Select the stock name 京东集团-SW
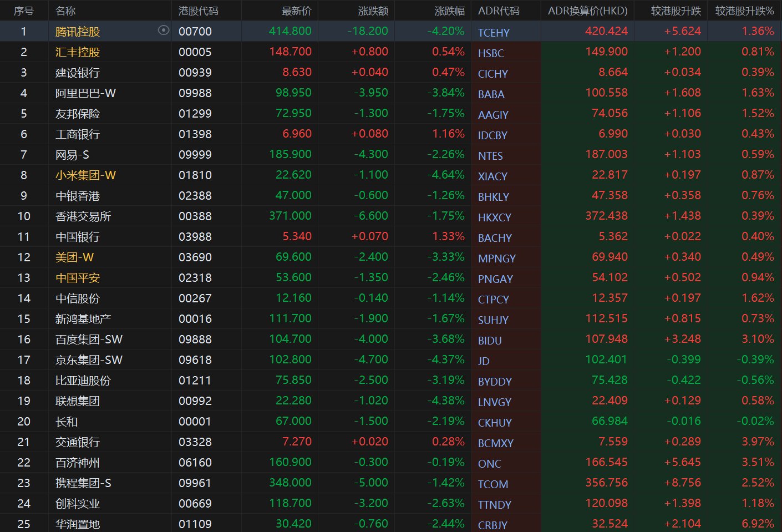The width and height of the screenshot is (782, 532). (89, 360)
